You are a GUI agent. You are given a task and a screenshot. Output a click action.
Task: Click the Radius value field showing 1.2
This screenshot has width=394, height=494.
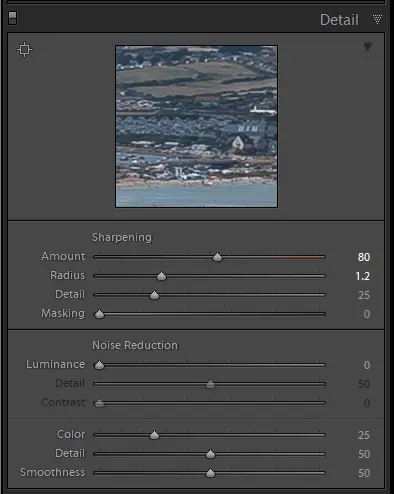pyautogui.click(x=362, y=276)
